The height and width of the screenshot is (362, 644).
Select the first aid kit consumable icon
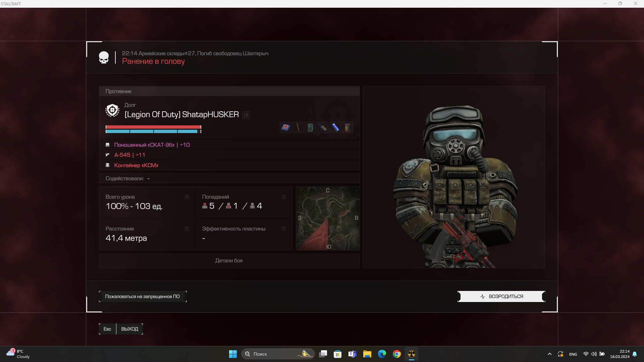click(x=285, y=127)
